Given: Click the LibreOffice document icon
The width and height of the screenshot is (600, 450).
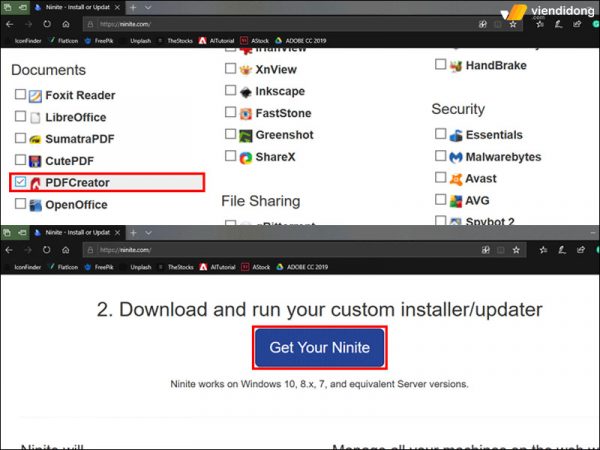Looking at the screenshot, I should (x=35, y=118).
